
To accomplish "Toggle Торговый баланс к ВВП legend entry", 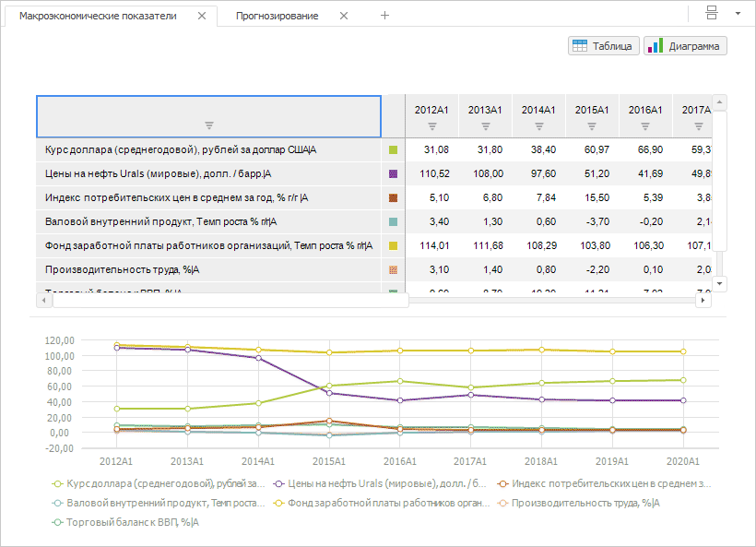I will click(x=126, y=522).
